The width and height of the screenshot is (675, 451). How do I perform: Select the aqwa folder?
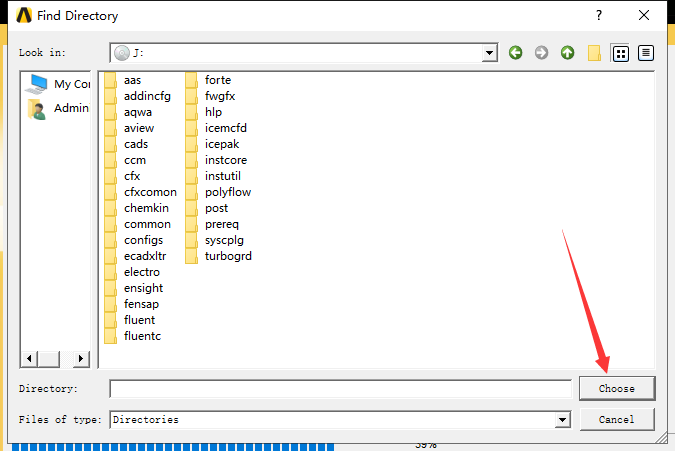tap(128, 112)
